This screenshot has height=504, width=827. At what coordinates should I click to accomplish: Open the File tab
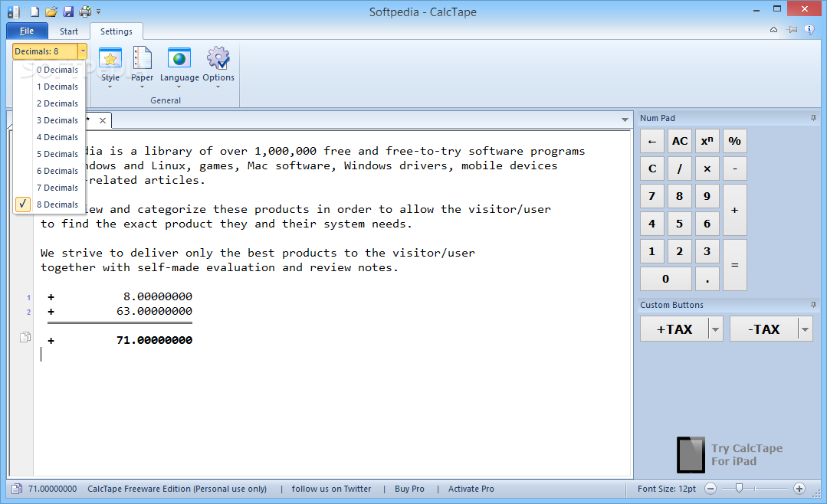pyautogui.click(x=27, y=31)
